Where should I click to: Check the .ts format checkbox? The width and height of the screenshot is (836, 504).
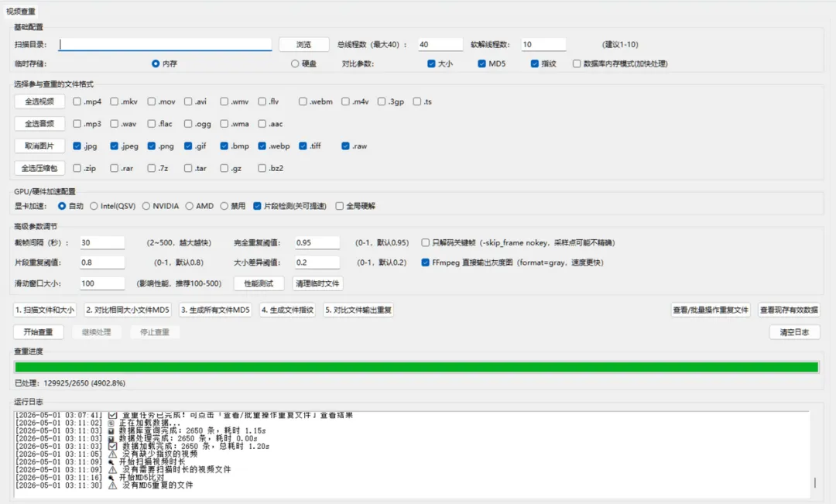tap(417, 101)
